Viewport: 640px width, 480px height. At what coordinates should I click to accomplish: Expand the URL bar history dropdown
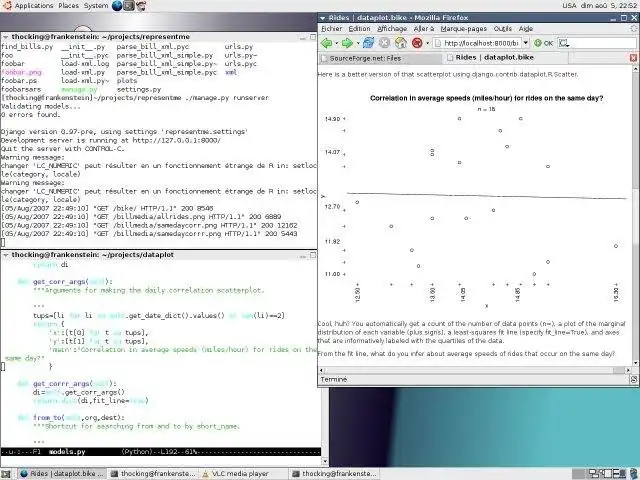[526, 43]
